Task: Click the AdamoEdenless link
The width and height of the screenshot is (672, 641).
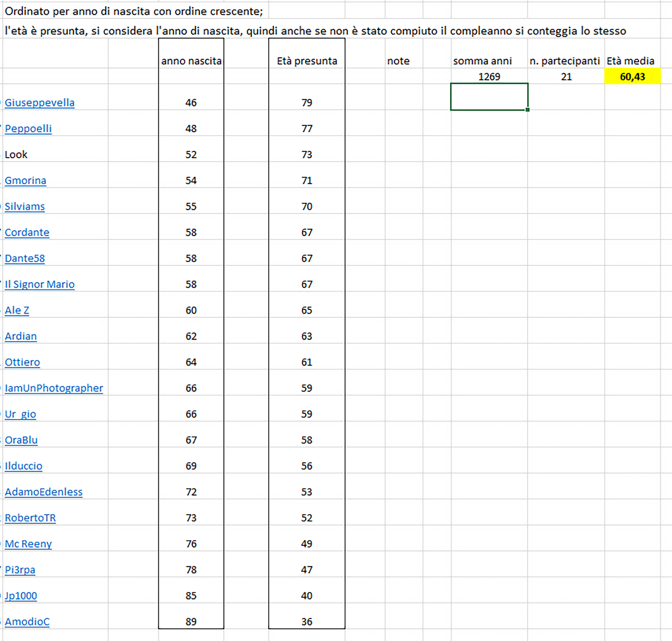Action: [x=44, y=492]
